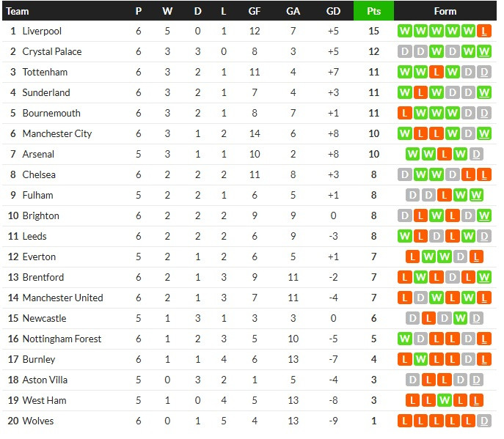Image resolution: width=504 pixels, height=439 pixels.
Task: Select Newcastle's green win form badge
Action: coord(460,319)
